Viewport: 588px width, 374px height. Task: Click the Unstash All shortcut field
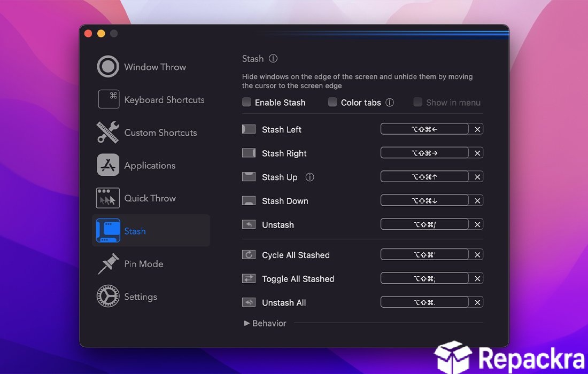(424, 302)
